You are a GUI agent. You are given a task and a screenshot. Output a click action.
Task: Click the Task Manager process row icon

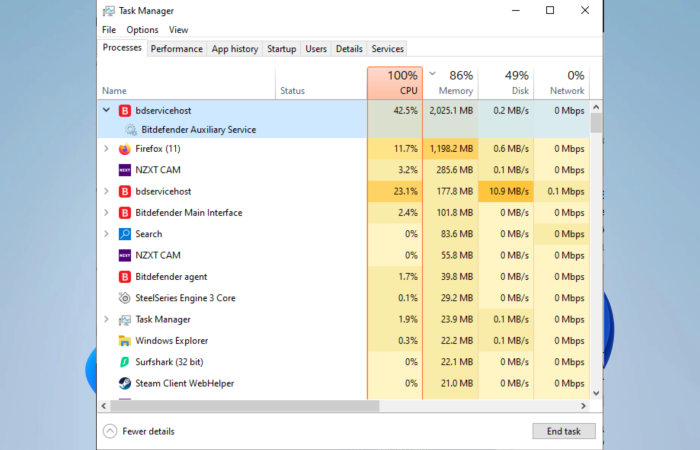click(125, 320)
